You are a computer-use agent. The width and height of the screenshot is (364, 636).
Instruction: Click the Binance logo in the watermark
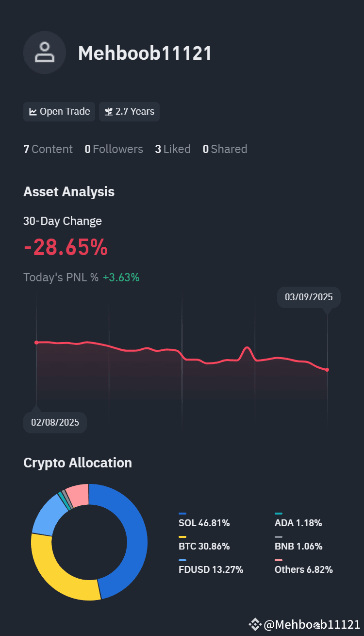(x=254, y=624)
